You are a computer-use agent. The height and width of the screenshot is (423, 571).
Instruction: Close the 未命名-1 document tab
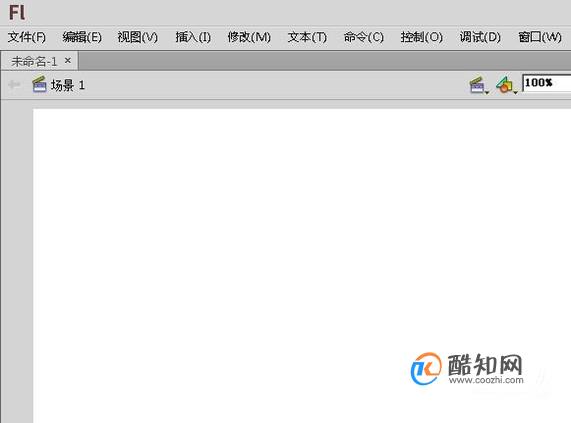68,60
